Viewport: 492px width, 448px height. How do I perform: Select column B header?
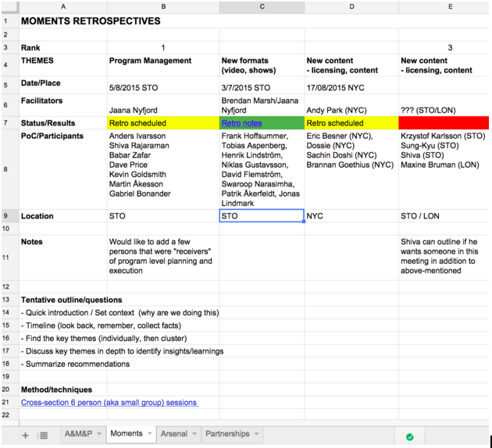[x=163, y=7]
